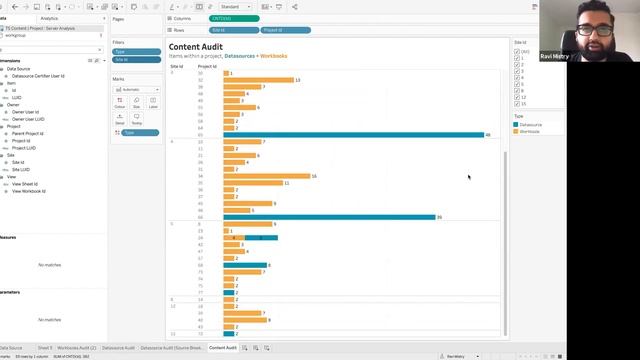Click the Workbook orange colour legend swatch

click(516, 131)
